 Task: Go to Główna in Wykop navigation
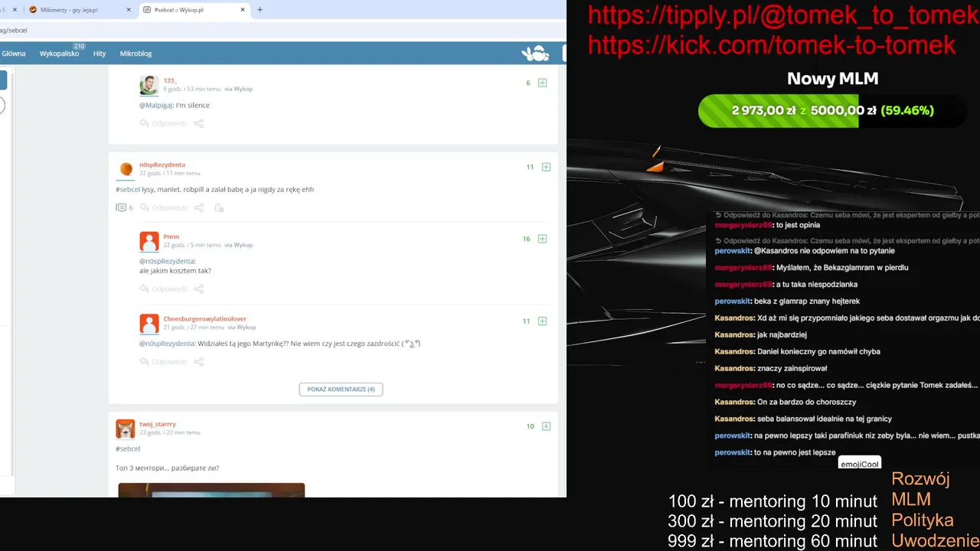14,54
